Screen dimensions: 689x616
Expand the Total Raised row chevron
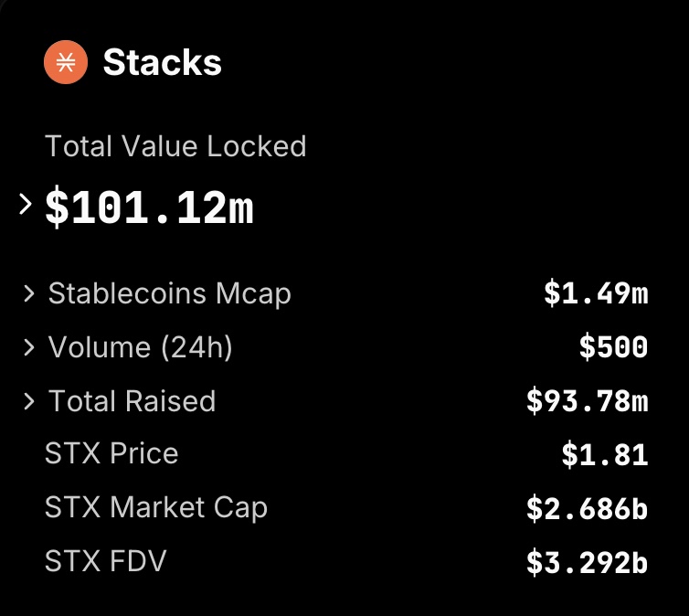pyautogui.click(x=29, y=401)
